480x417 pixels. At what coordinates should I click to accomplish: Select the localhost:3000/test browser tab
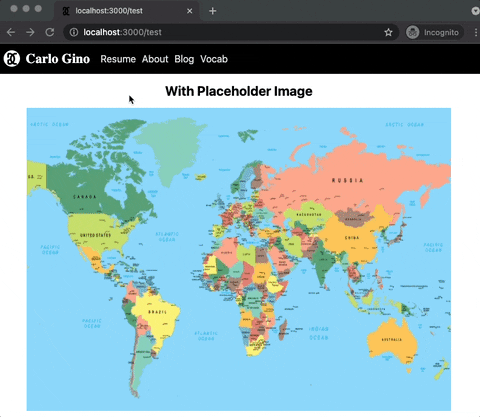coord(127,11)
